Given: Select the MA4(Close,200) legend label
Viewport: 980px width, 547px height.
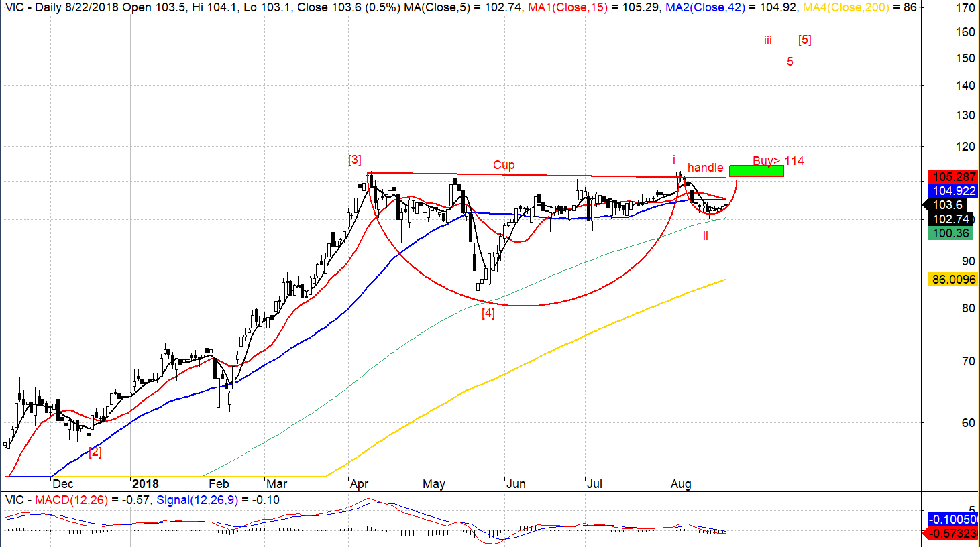Looking at the screenshot, I should (845, 7).
